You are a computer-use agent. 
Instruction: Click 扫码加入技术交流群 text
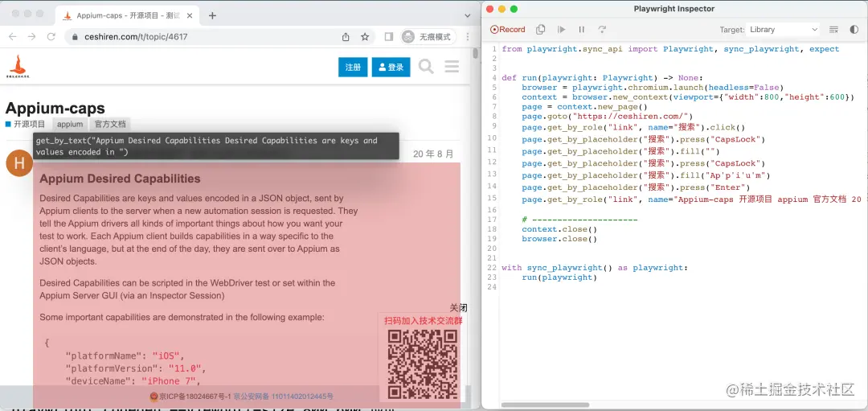(424, 321)
